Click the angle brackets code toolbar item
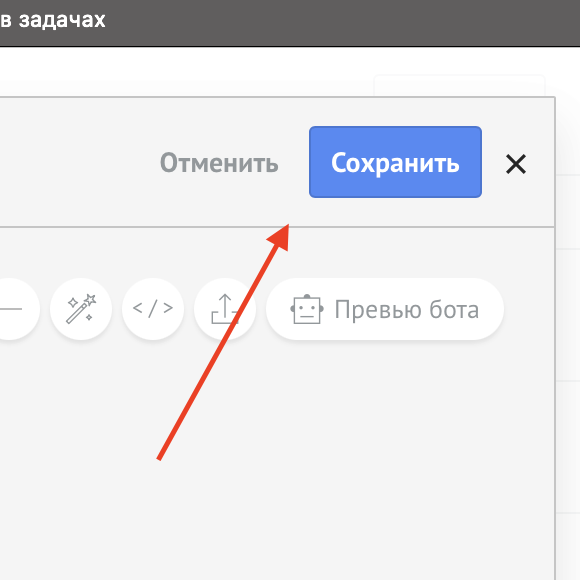The image size is (580, 580). (153, 309)
